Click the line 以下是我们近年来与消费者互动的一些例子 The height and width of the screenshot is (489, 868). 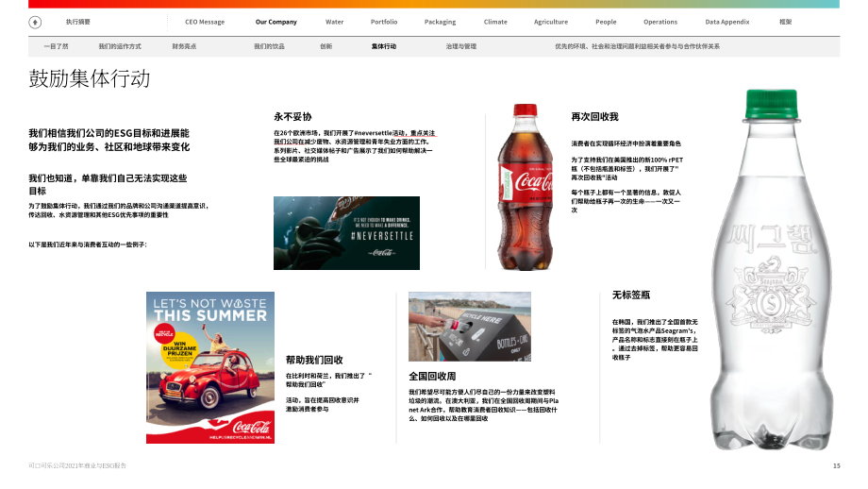[88, 244]
